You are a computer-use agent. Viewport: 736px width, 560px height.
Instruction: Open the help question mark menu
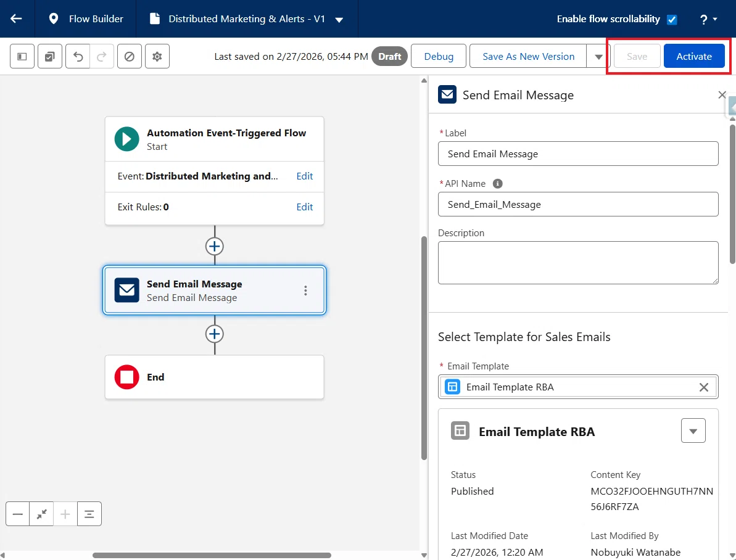(x=708, y=19)
